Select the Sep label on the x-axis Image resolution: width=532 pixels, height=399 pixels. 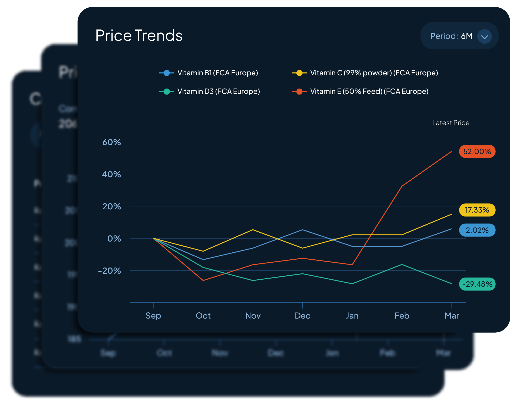tap(153, 316)
